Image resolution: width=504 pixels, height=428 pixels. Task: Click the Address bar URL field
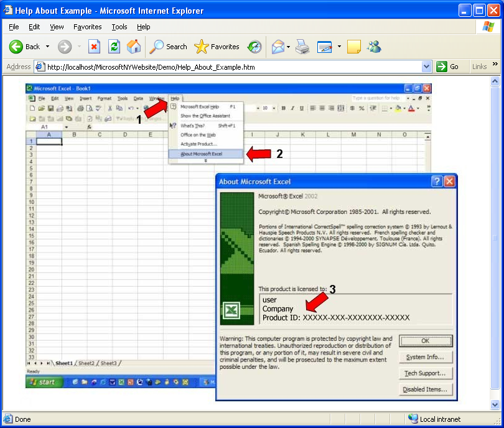(x=234, y=67)
